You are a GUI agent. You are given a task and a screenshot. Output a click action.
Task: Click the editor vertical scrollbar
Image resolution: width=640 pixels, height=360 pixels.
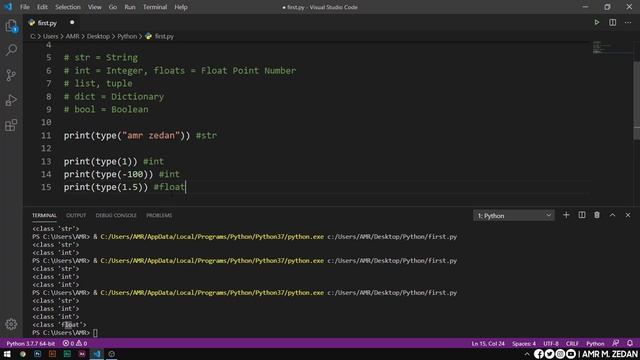pyautogui.click(x=636, y=100)
